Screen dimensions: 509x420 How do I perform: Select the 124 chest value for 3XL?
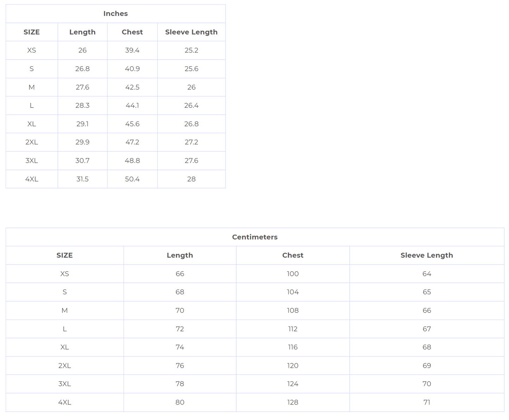[293, 384]
